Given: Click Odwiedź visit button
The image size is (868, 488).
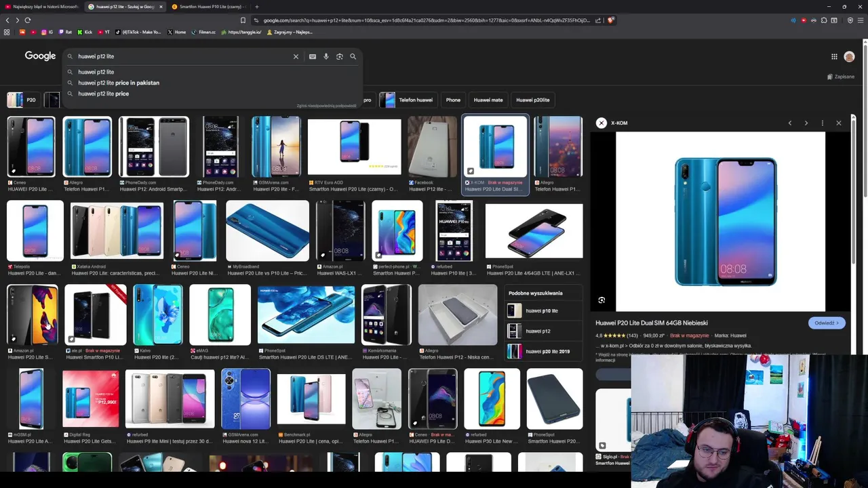Looking at the screenshot, I should click(x=827, y=323).
